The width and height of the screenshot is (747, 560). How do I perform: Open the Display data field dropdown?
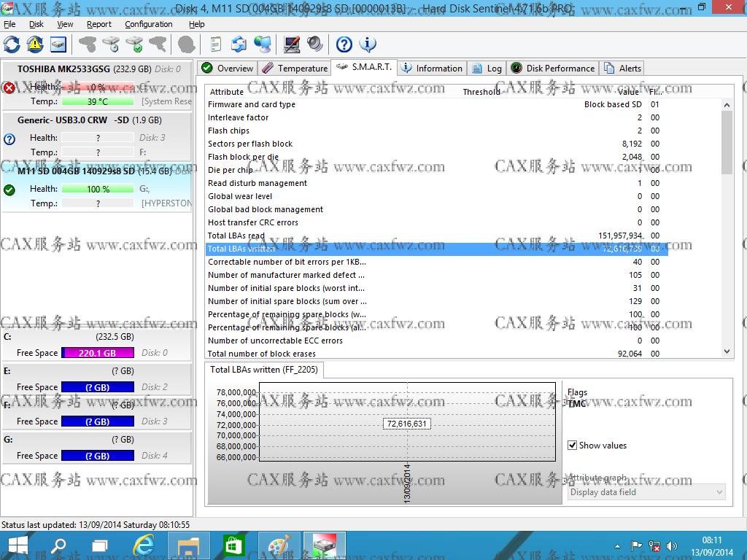pos(647,492)
